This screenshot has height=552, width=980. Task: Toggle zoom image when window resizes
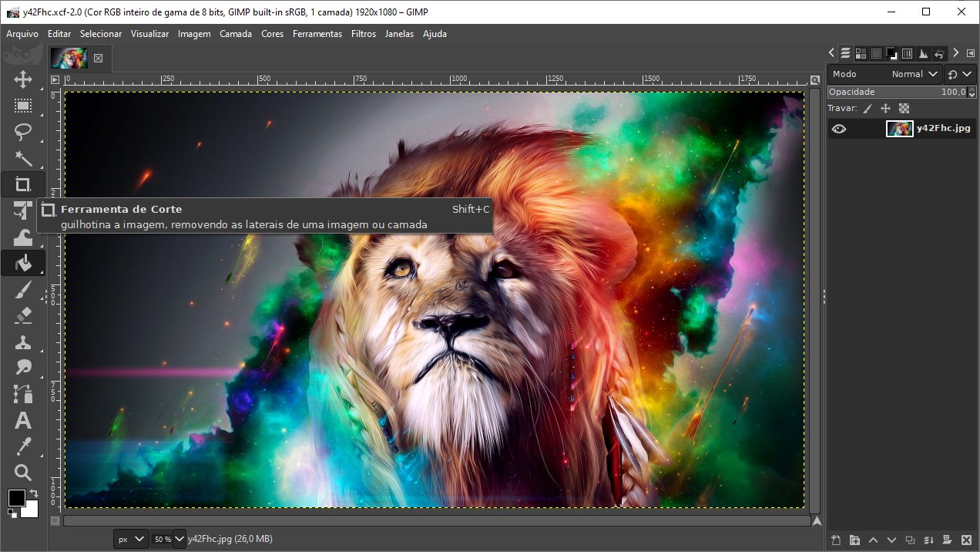point(815,80)
